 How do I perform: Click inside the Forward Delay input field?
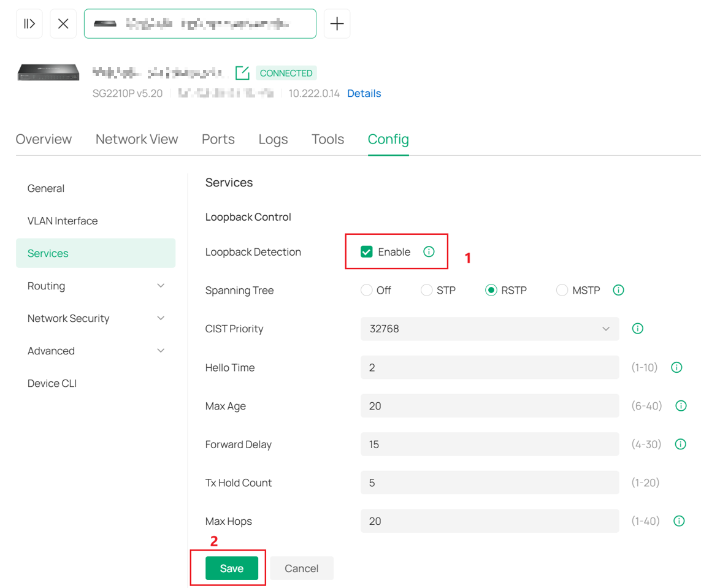[x=489, y=444]
